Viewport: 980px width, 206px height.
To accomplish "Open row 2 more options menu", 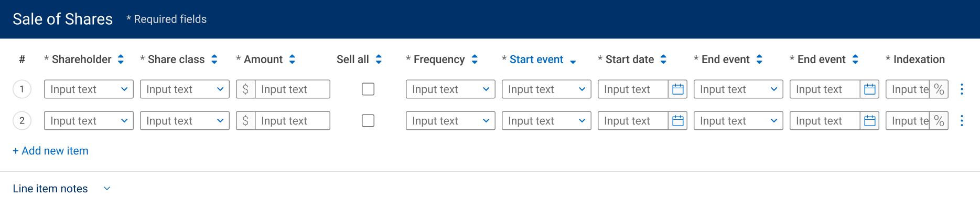I will (962, 121).
